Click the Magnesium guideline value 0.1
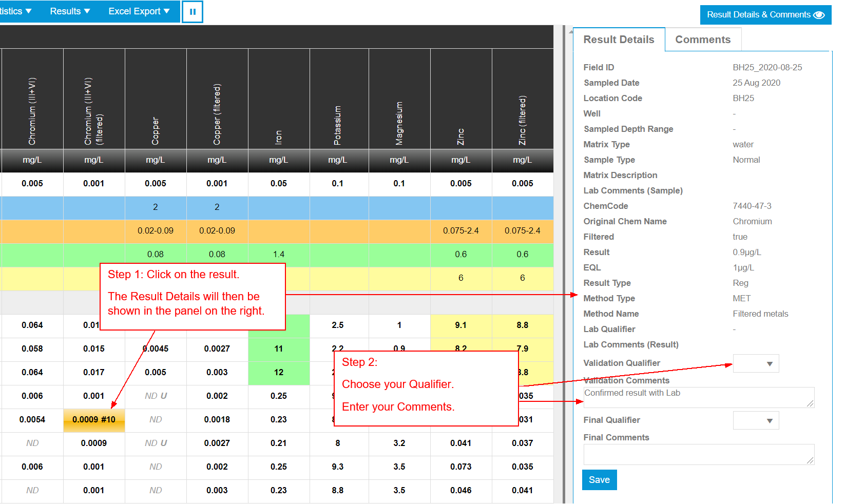 [x=399, y=183]
